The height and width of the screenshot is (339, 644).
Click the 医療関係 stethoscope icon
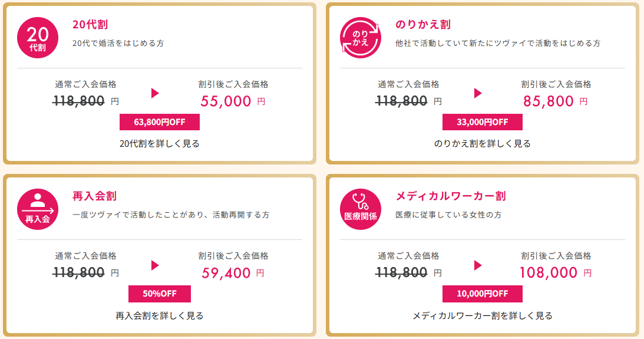360,209
